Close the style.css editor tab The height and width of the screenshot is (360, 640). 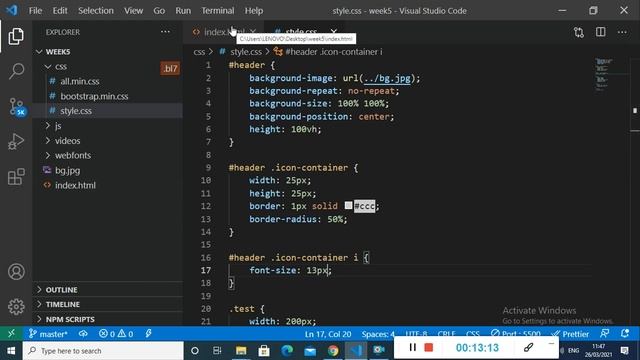[x=334, y=31]
